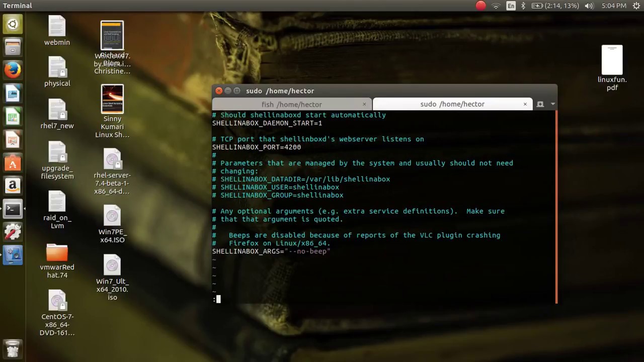Viewport: 644px width, 362px height.
Task: Open the Bluetooth indicator menu
Action: (x=523, y=6)
